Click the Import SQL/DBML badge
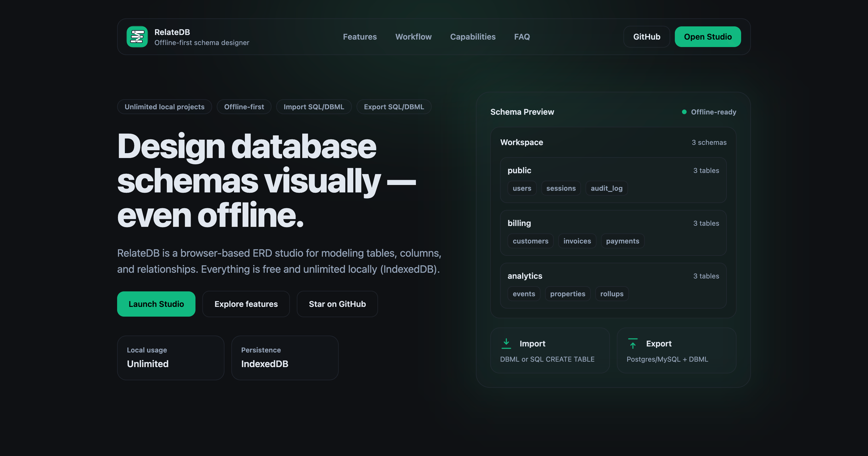 click(x=314, y=107)
